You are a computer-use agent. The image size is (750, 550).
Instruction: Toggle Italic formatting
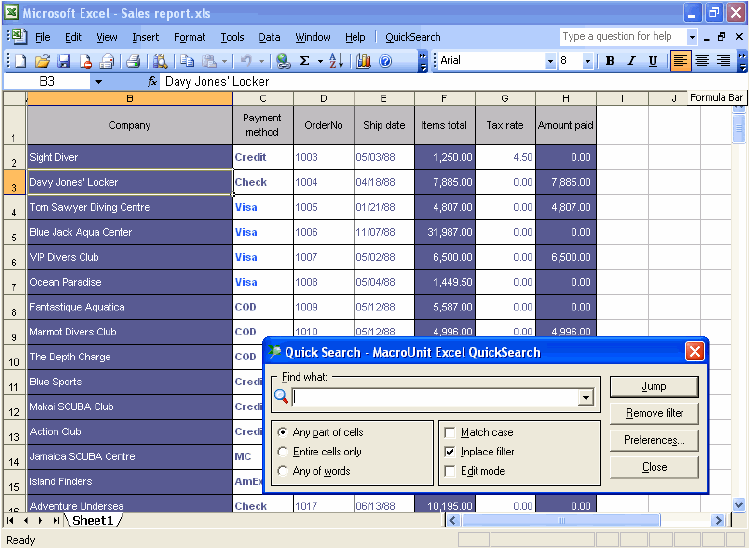click(631, 61)
